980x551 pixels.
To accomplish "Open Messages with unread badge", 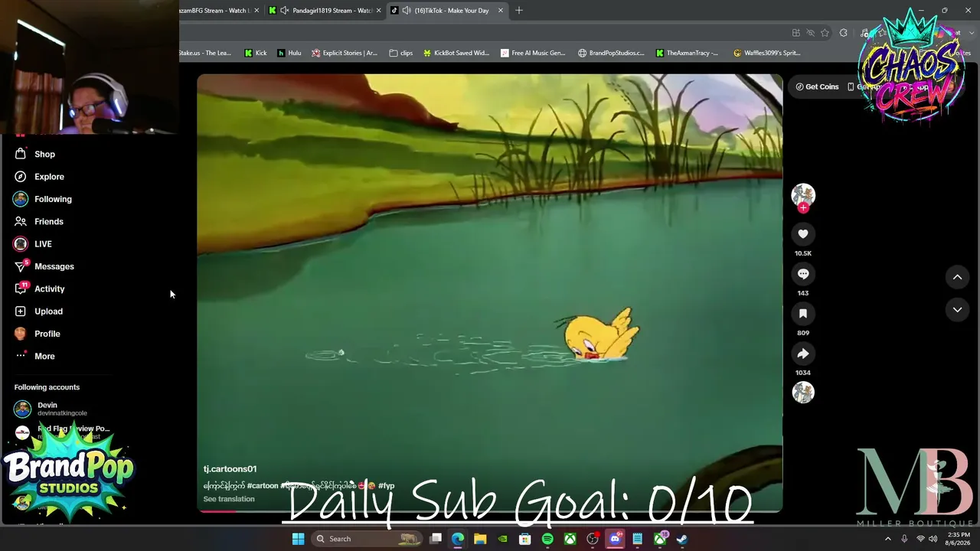I will 44,266.
